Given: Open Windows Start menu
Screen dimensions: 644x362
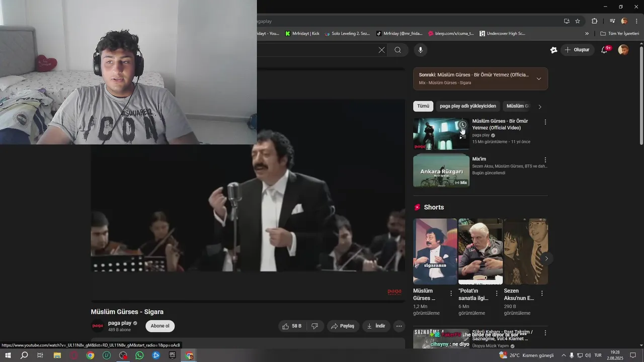Looking at the screenshot, I should click(x=8, y=355).
